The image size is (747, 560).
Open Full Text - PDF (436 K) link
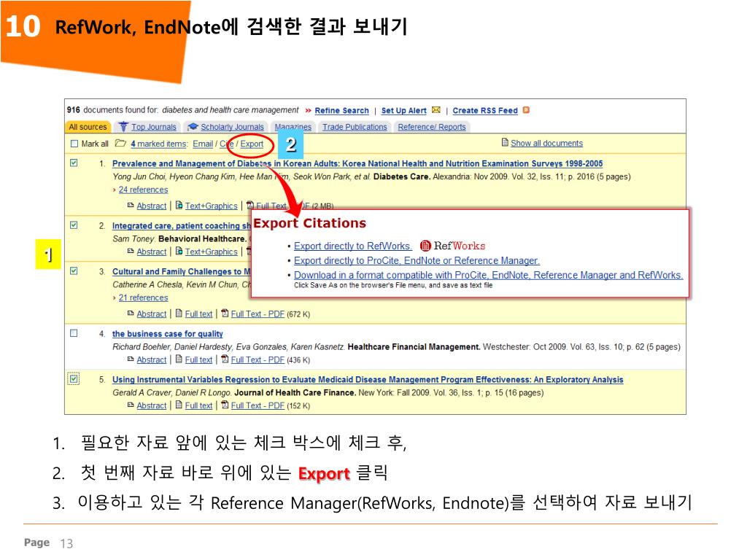pyautogui.click(x=258, y=360)
